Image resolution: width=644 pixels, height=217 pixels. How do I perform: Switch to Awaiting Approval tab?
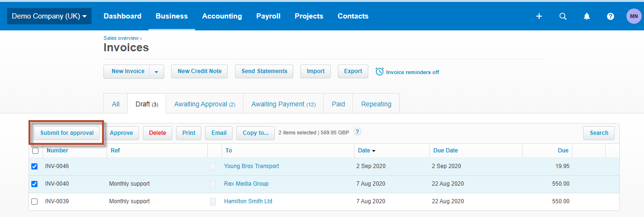(x=205, y=104)
